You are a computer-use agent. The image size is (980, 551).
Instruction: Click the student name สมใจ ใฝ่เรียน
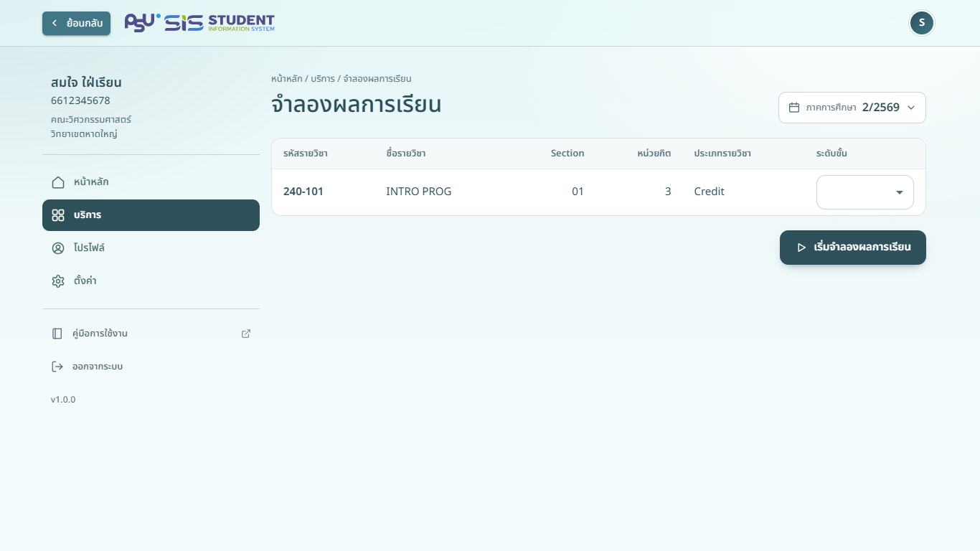coord(86,83)
